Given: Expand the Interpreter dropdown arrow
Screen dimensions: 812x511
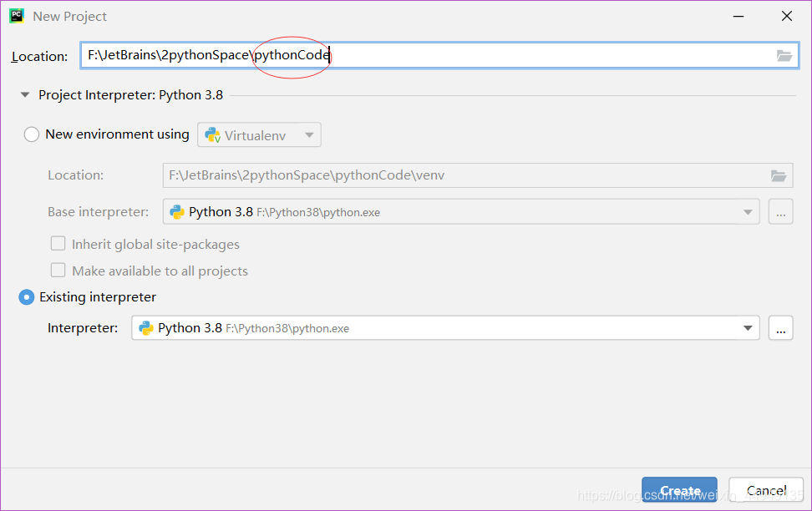Looking at the screenshot, I should click(x=748, y=327).
